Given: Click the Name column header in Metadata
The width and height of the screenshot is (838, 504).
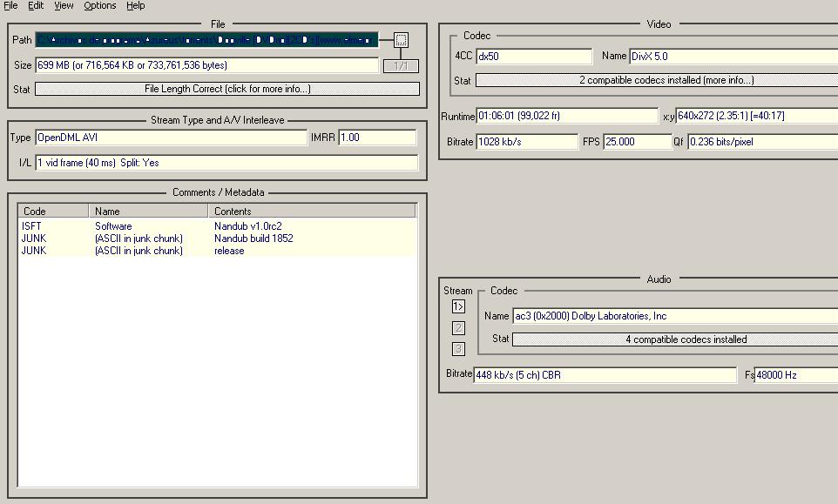Looking at the screenshot, I should click(148, 211).
